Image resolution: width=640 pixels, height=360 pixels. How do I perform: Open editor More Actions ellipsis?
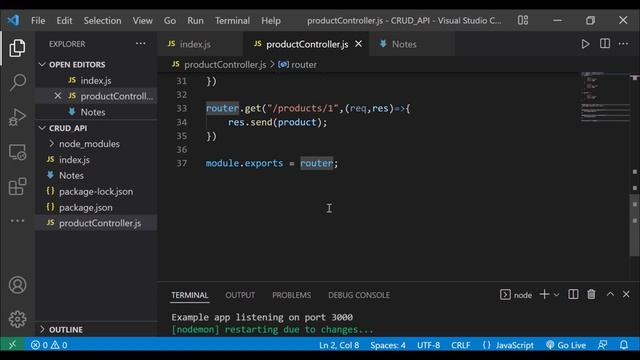pos(623,44)
